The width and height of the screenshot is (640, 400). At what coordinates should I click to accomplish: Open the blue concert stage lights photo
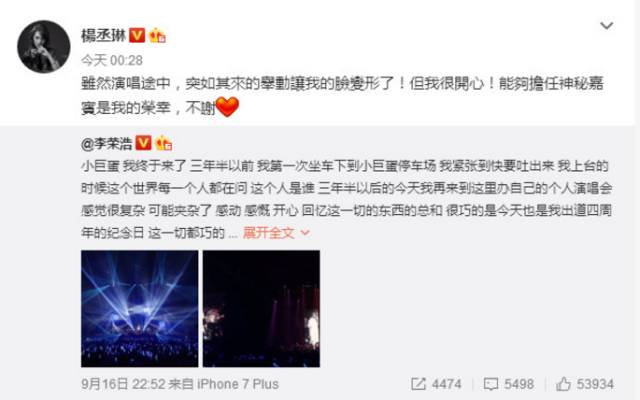[x=140, y=309]
